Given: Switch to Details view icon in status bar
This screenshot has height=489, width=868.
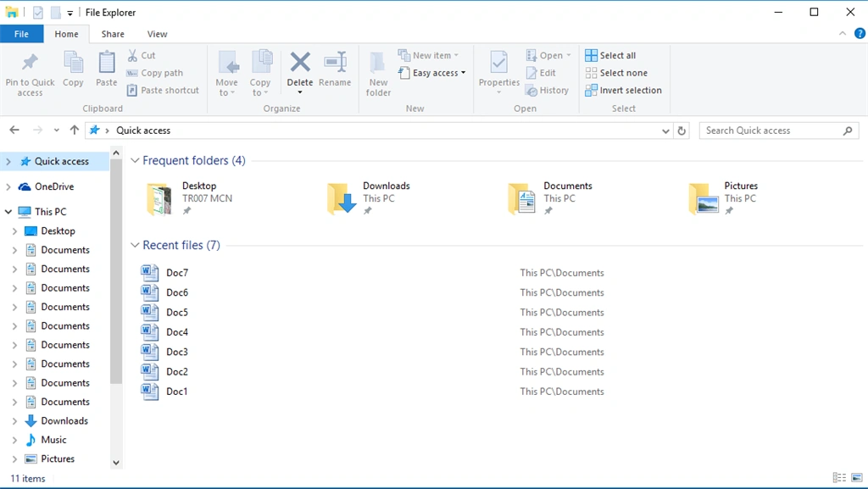Looking at the screenshot, I should tap(839, 477).
